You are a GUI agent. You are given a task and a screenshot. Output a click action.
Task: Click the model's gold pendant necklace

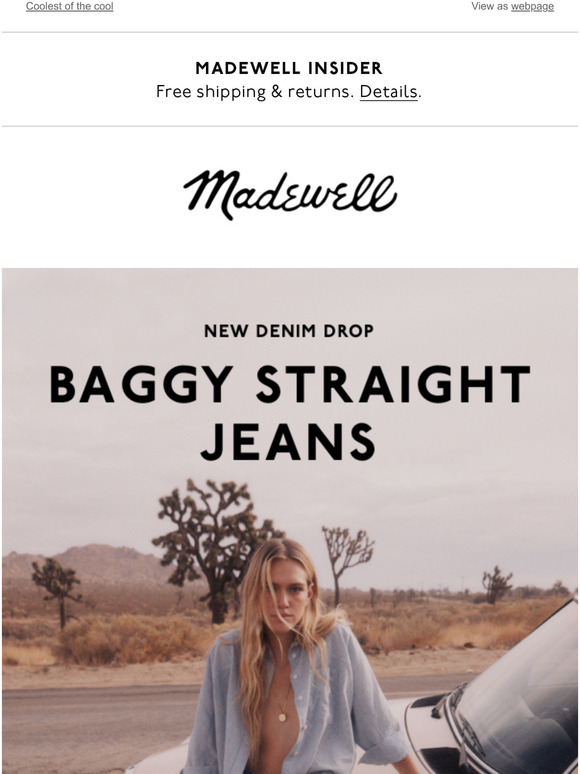point(283,716)
